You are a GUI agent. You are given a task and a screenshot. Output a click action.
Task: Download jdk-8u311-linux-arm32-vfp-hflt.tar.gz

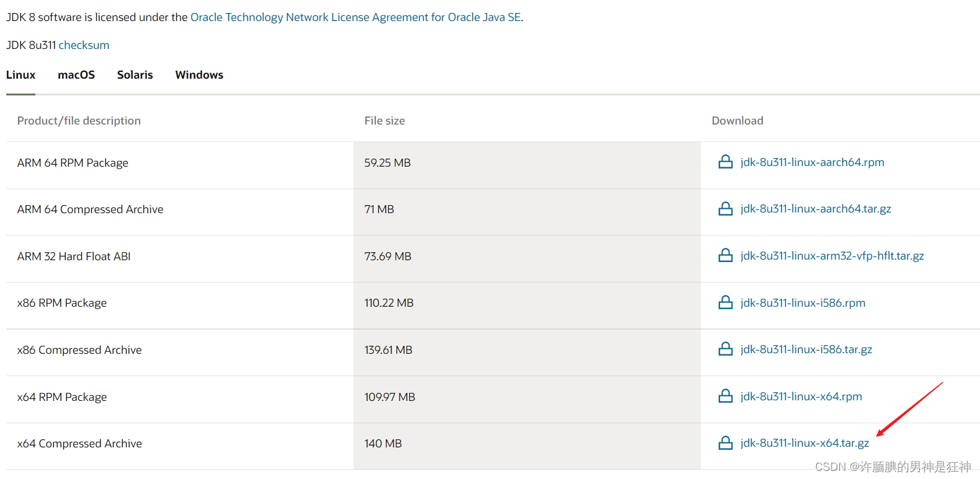point(832,256)
